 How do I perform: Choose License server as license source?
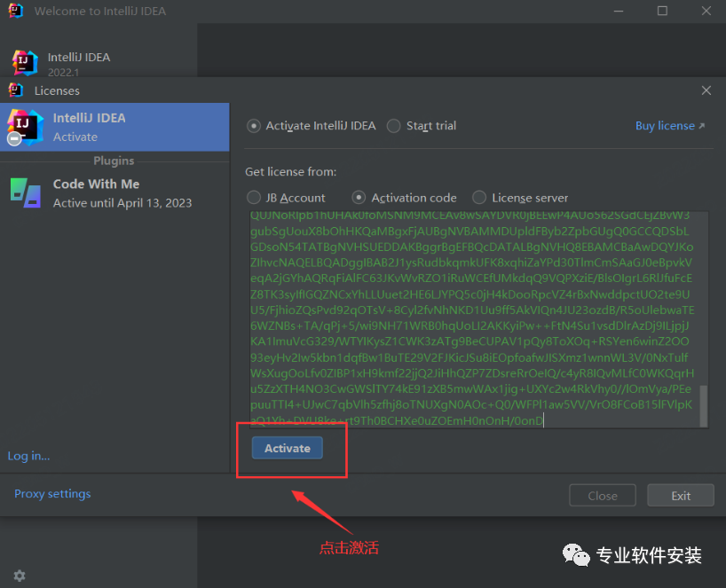point(479,198)
